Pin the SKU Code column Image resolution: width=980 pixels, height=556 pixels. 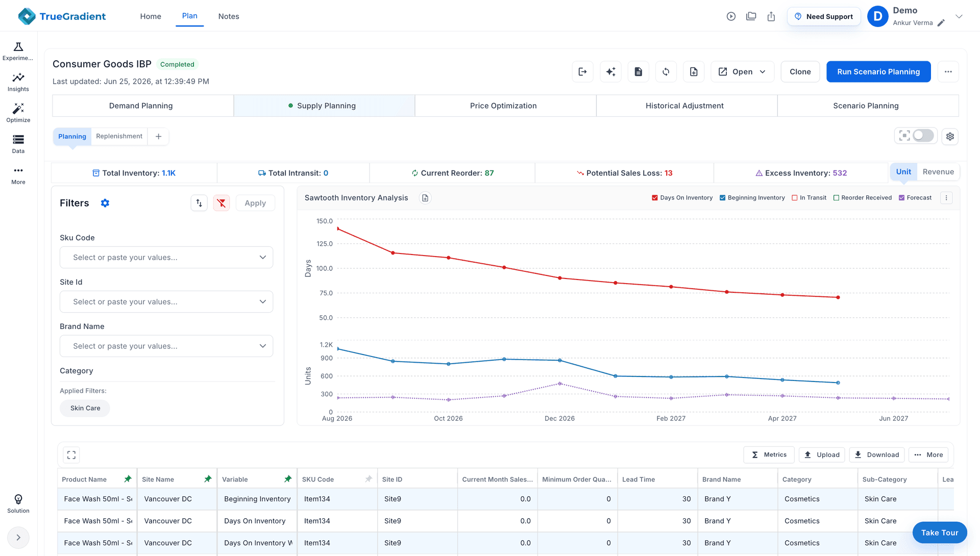tap(369, 479)
